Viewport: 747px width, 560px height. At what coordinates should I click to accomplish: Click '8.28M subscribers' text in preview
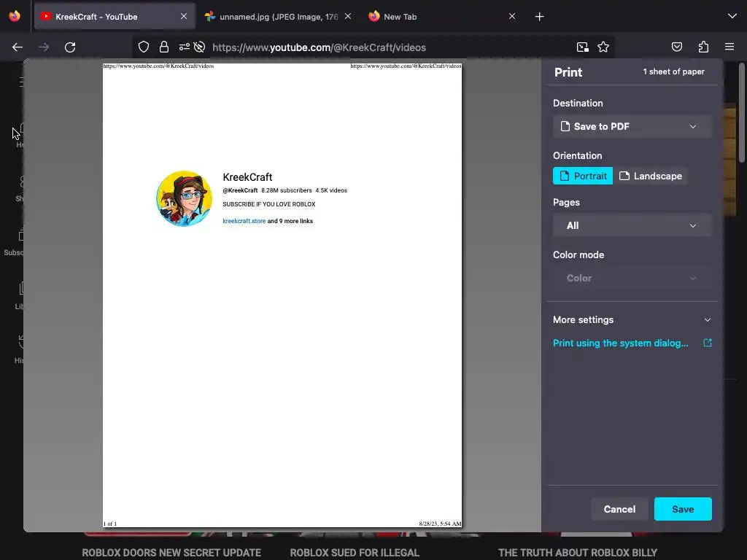pos(286,190)
